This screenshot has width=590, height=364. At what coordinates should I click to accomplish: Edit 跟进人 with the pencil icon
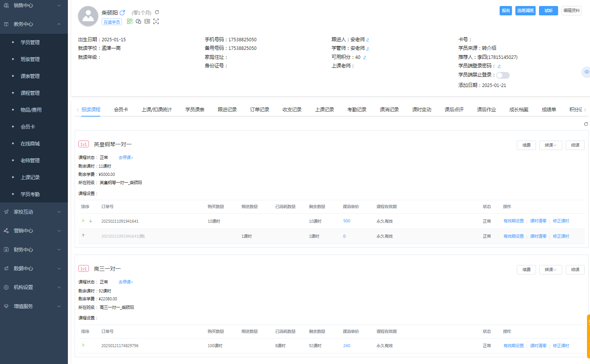[368, 40]
